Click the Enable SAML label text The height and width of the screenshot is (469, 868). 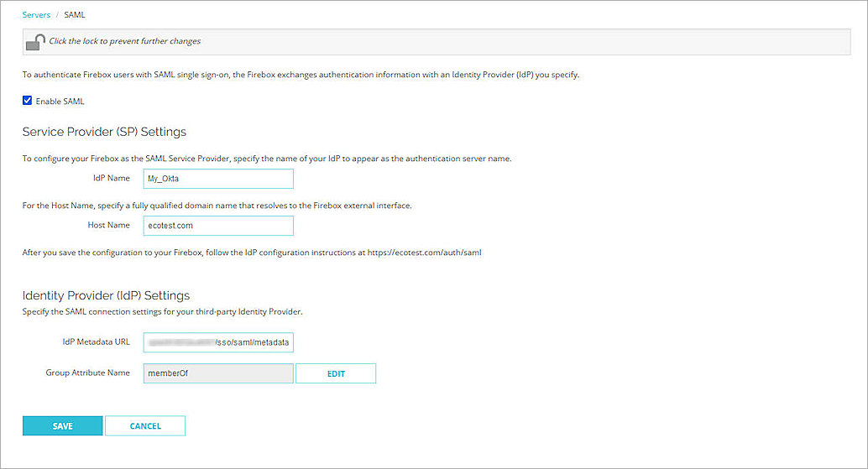60,102
